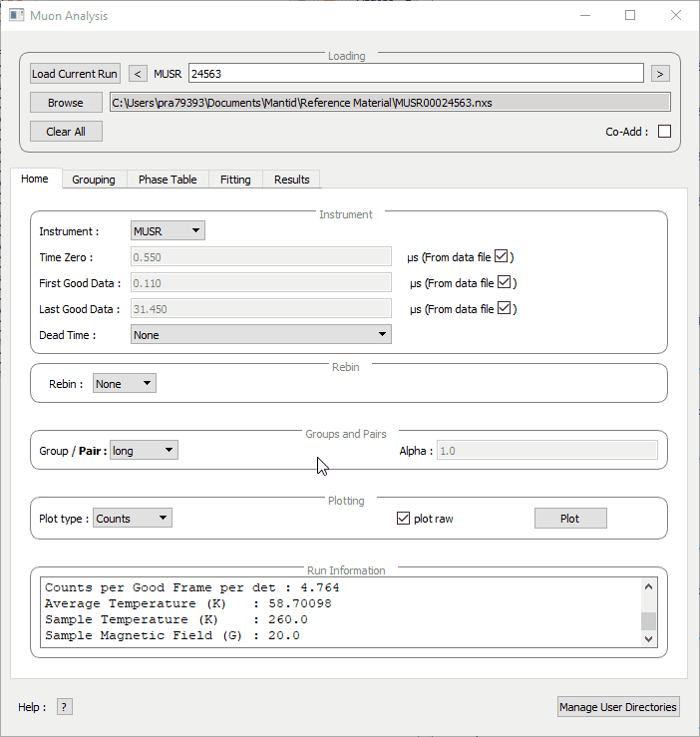Image resolution: width=700 pixels, height=737 pixels.
Task: Click the next run arrow button
Action: click(660, 74)
